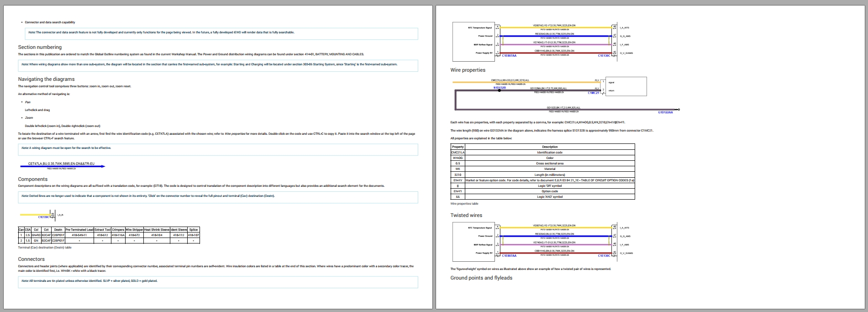Screen dimensions: 868x312
Task: Open the C1MC21 connector label
Action: pyautogui.click(x=593, y=93)
